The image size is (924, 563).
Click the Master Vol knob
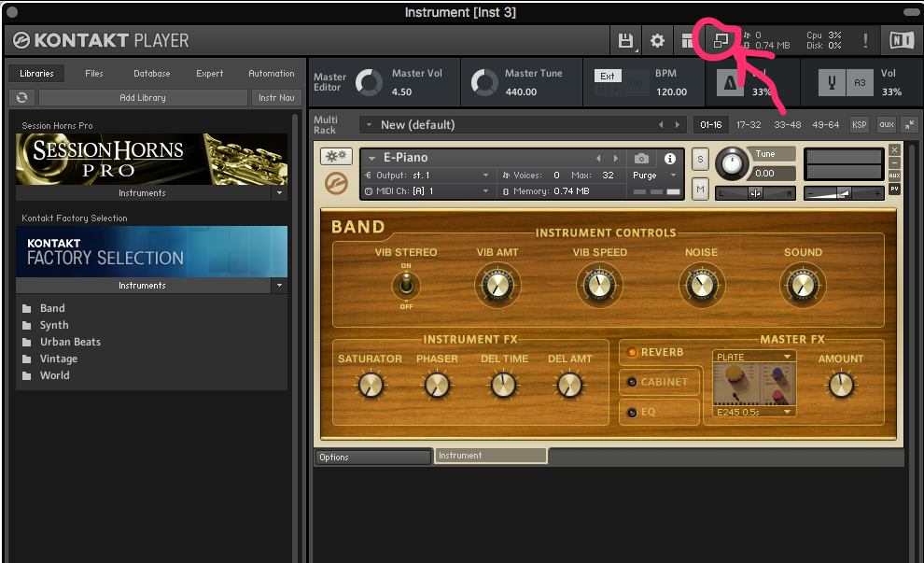(369, 82)
